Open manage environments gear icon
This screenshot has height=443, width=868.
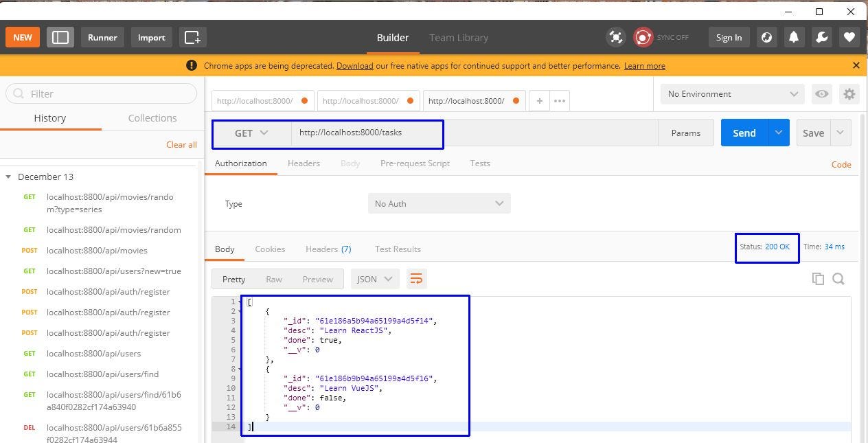pyautogui.click(x=849, y=94)
